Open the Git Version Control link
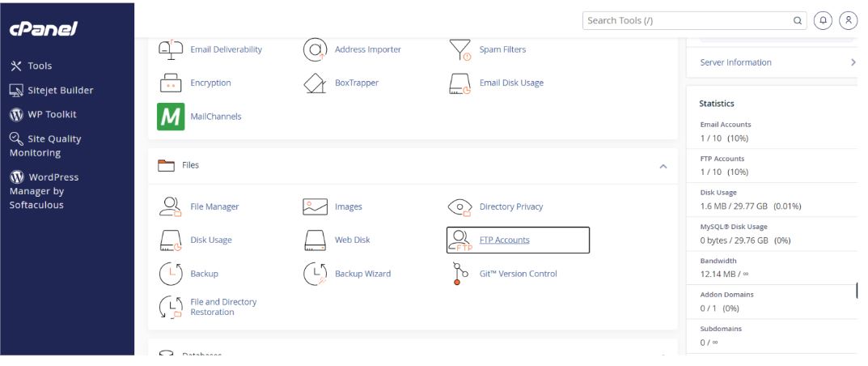Image resolution: width=868 pixels, height=366 pixels. coord(519,274)
